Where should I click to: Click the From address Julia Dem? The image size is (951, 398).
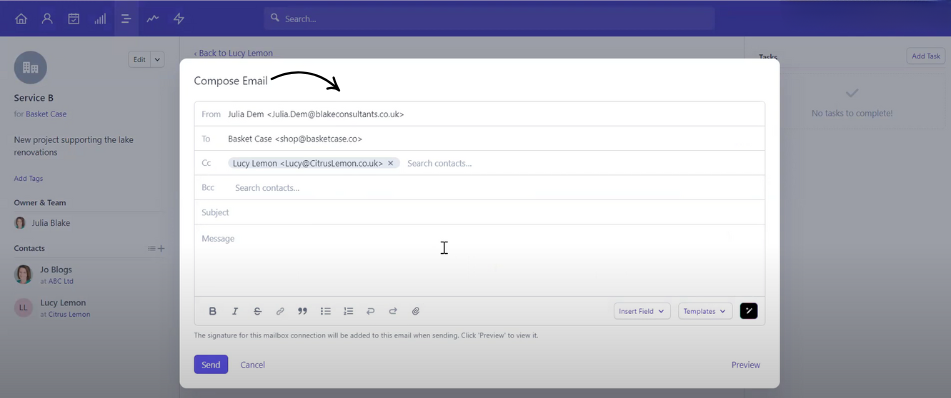pyautogui.click(x=316, y=114)
